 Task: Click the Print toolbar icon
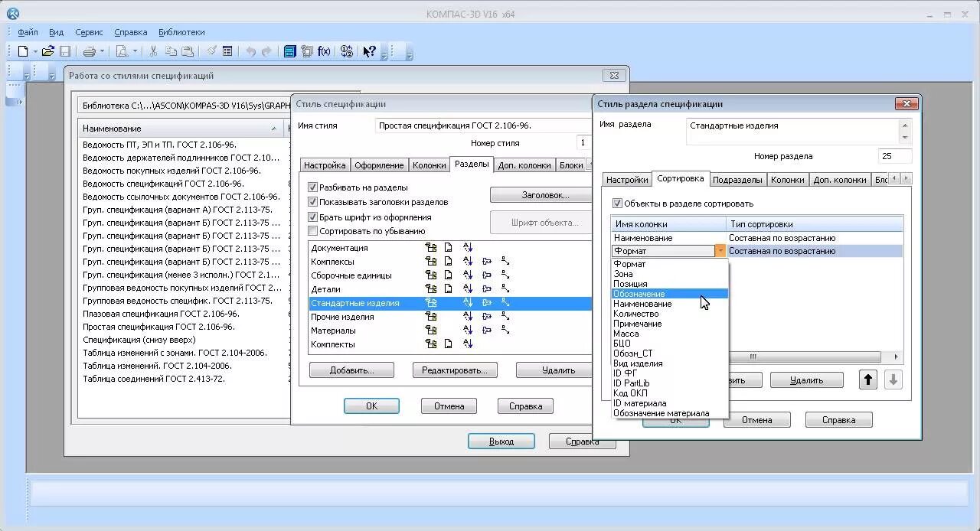[x=89, y=51]
